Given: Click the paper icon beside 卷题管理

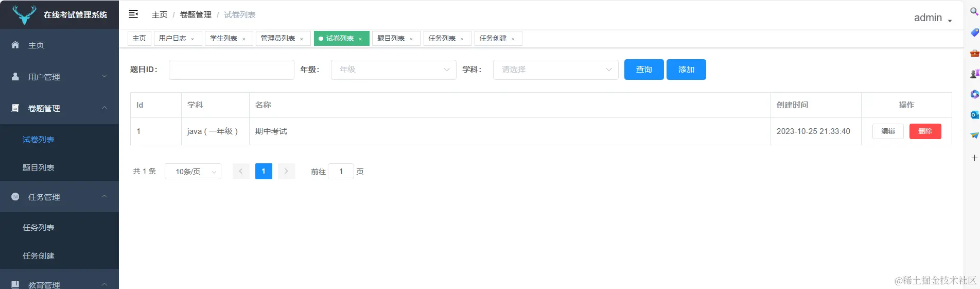Looking at the screenshot, I should (15, 108).
